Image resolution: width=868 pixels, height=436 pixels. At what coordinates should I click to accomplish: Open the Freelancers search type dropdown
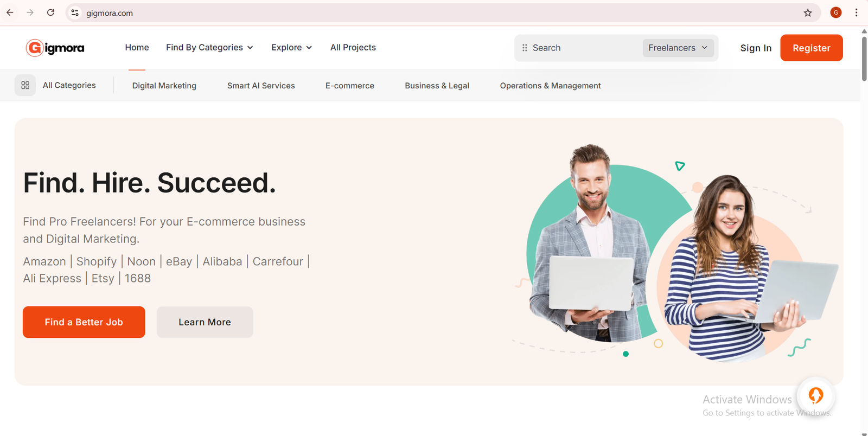[x=678, y=48]
